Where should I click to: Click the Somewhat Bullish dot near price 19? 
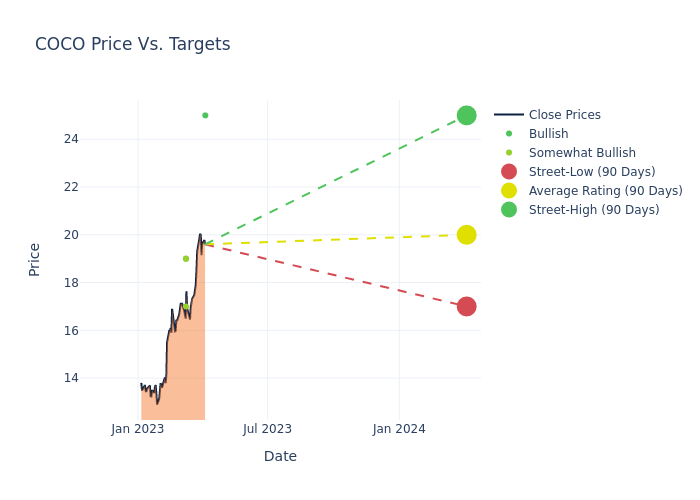click(186, 259)
